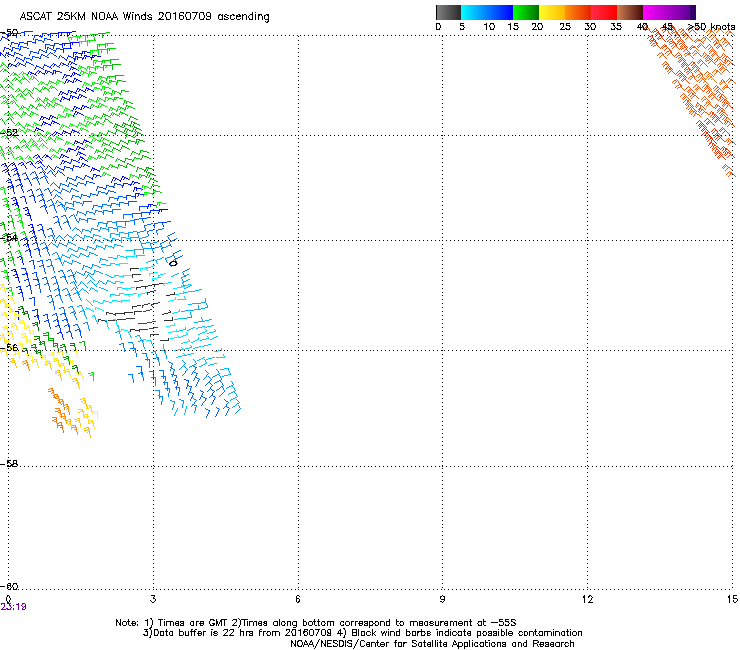The image size is (740, 650).
Task: Click the '3' longitude label on bottom axis
Action: [x=153, y=599]
